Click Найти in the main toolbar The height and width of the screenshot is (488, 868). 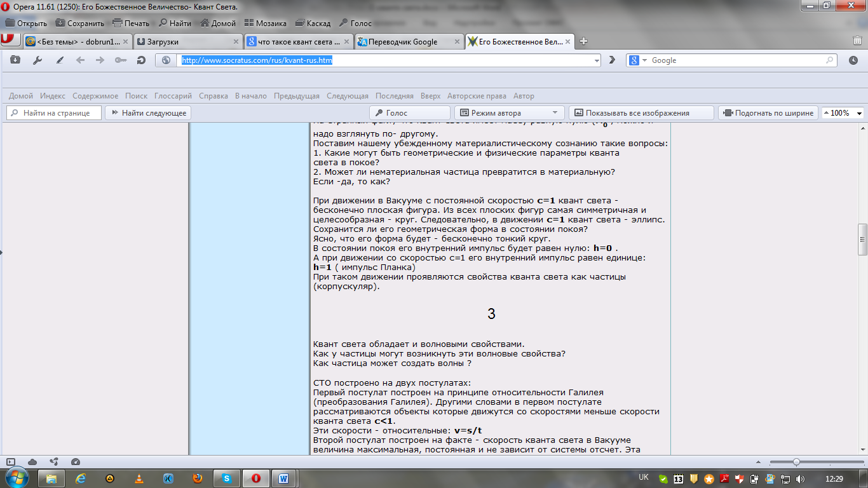[x=175, y=23]
